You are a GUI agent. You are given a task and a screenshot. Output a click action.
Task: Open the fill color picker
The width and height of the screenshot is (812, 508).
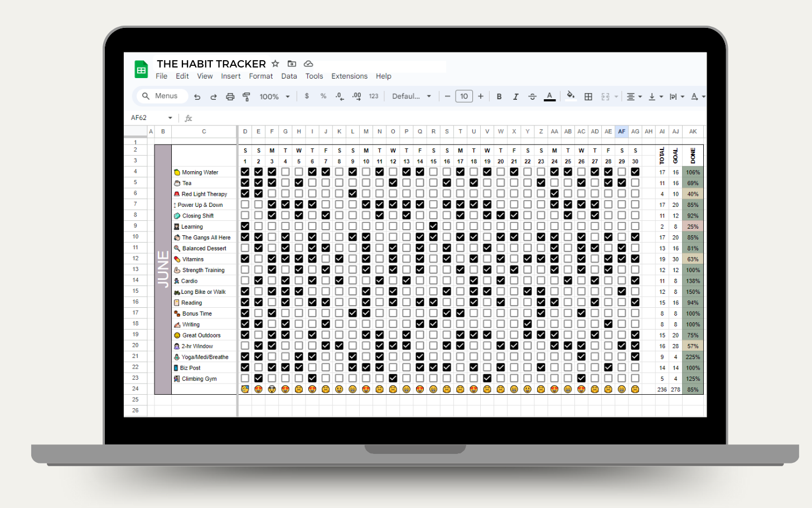click(x=571, y=95)
